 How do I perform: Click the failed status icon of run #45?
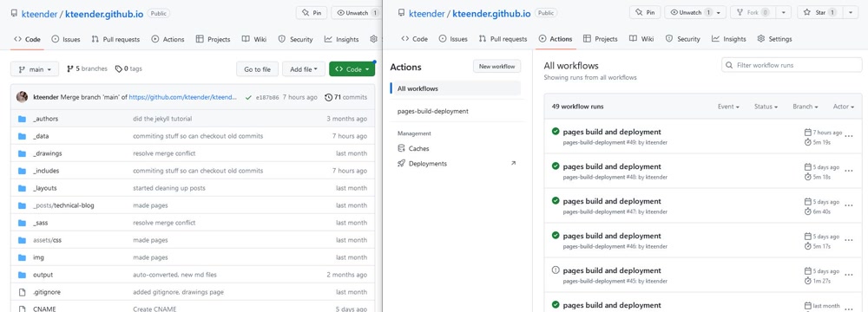tap(556, 270)
